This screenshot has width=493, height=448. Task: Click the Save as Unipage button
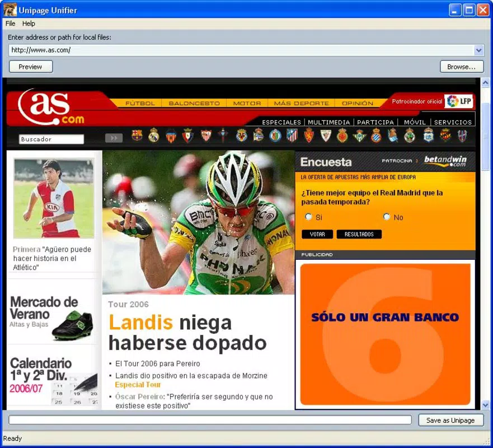point(450,421)
